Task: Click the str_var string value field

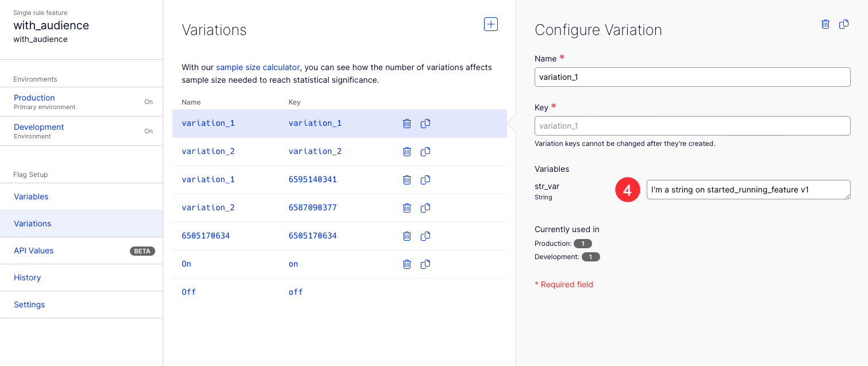Action: (x=748, y=190)
